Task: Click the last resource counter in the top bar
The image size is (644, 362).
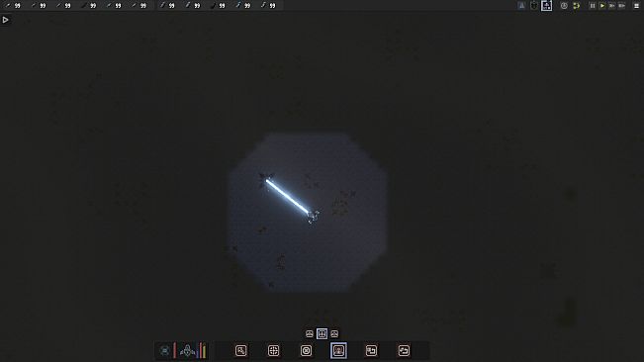Action: (268, 5)
